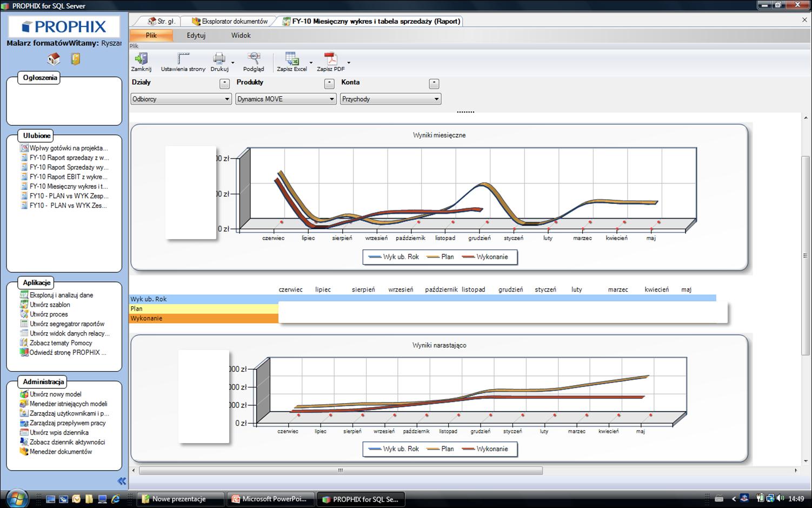Image resolution: width=812 pixels, height=508 pixels.
Task: Open favorite FY-10 Raport sprzedaży z w...
Action: 69,157
